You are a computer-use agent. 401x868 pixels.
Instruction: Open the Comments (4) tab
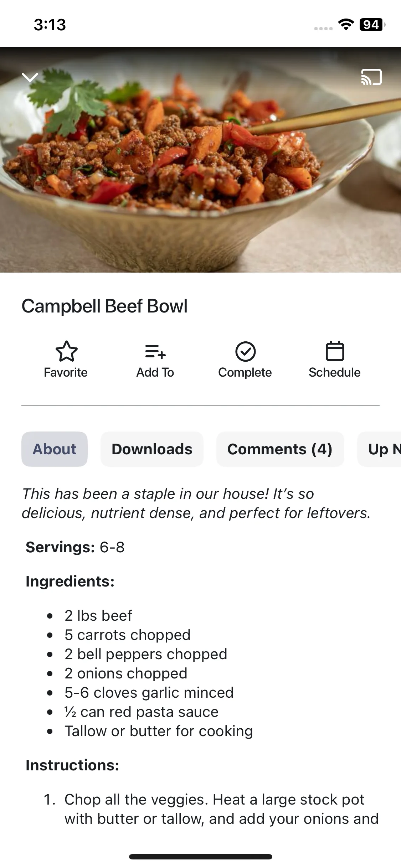(x=280, y=449)
